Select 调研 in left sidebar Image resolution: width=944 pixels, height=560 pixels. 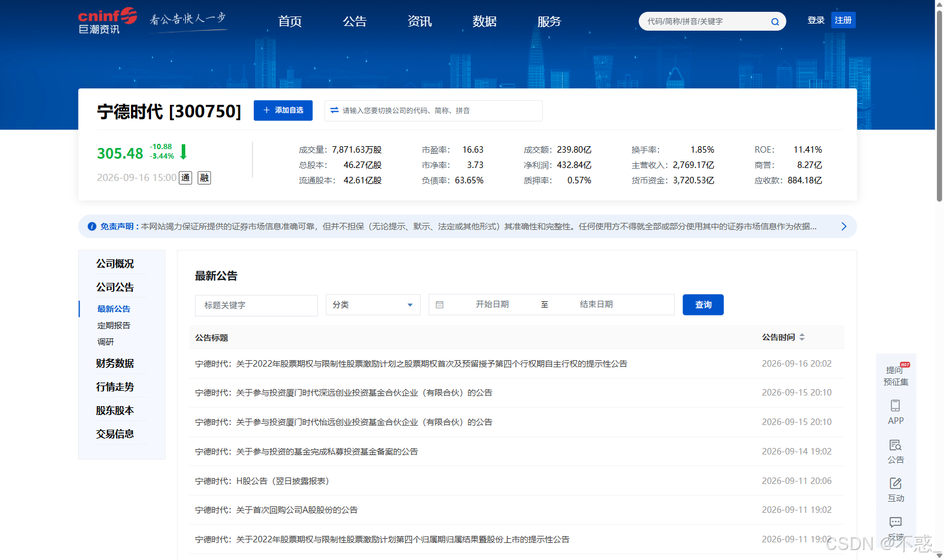point(106,342)
